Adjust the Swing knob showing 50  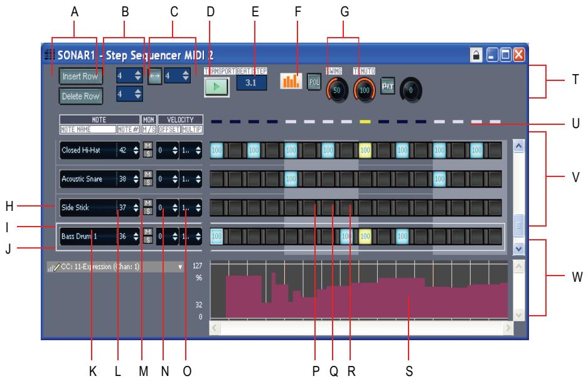[337, 90]
